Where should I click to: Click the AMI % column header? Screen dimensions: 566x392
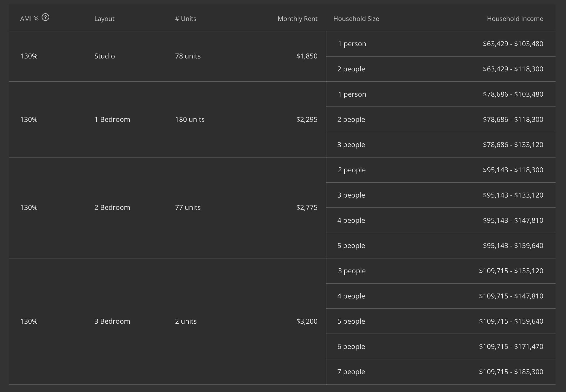(x=29, y=19)
